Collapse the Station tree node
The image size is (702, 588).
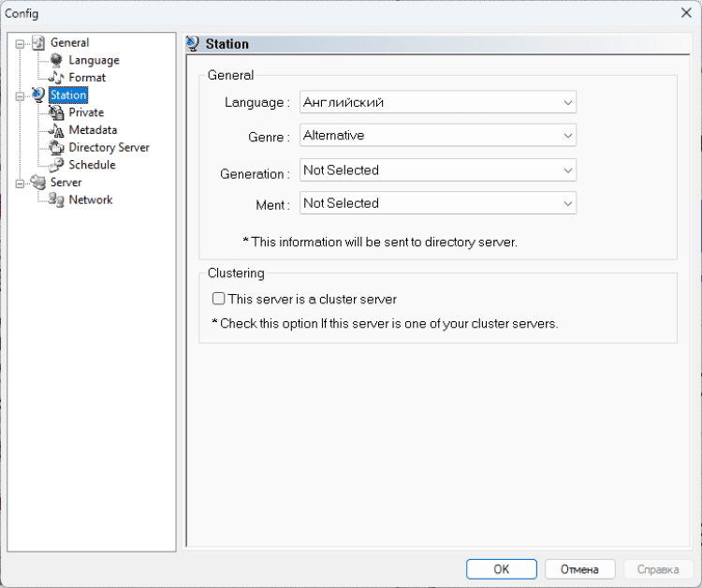[x=20, y=96]
